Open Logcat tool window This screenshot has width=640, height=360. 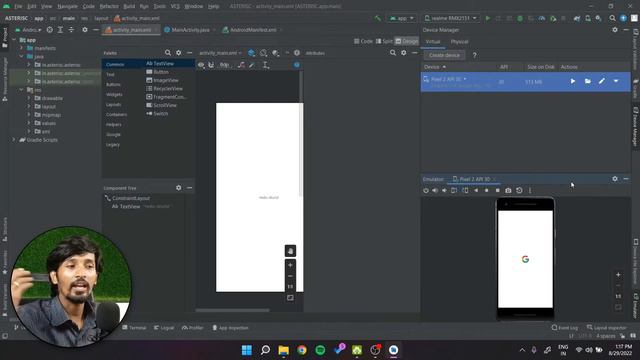point(164,328)
